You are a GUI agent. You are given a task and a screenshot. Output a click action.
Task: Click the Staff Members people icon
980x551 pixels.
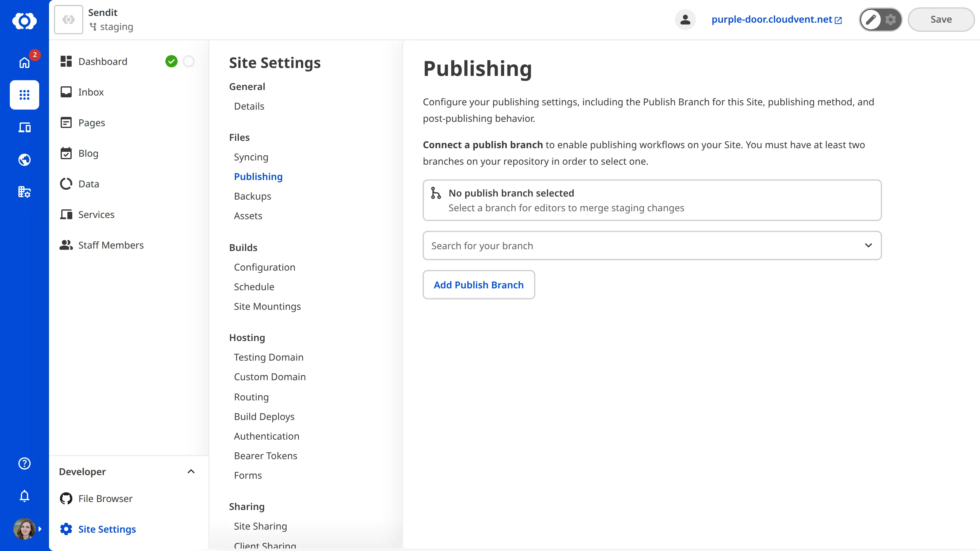[x=66, y=245]
